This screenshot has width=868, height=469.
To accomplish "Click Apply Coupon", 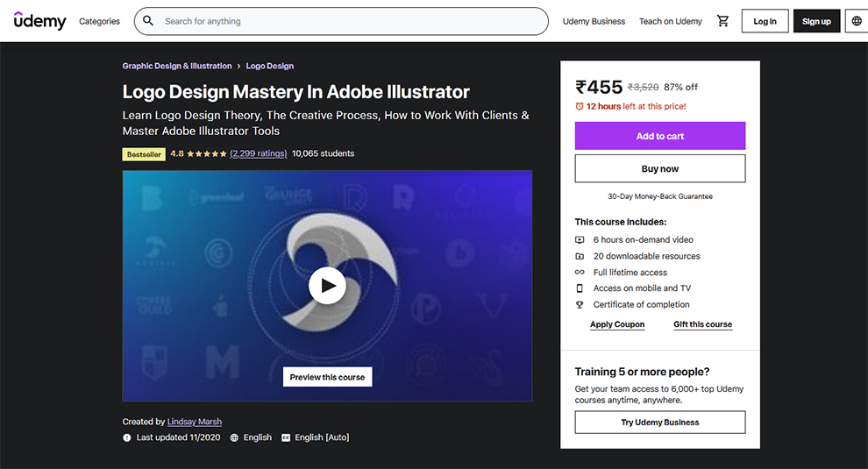I will [617, 324].
